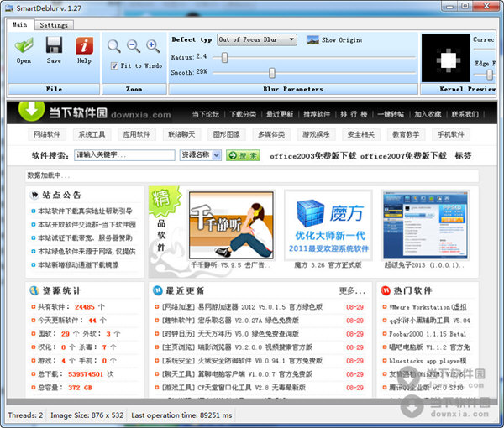Expand the Defect type dropdown
Image resolution: width=504 pixels, height=428 pixels.
click(291, 39)
